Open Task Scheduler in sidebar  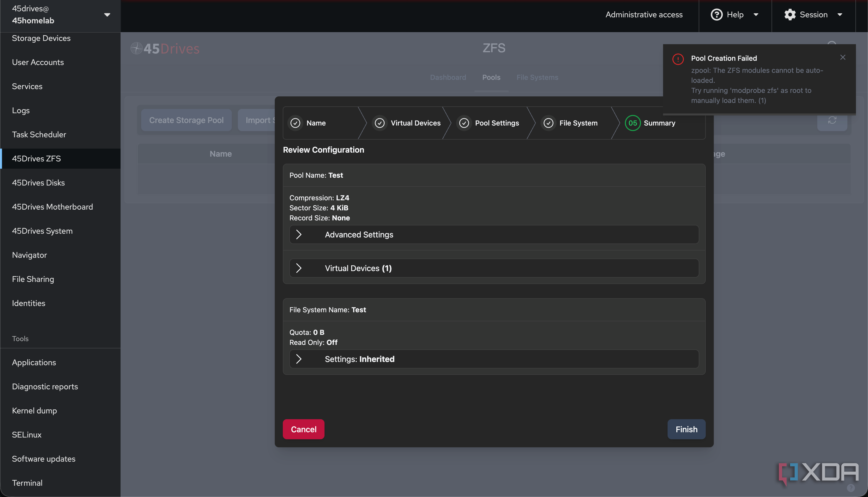pos(61,135)
